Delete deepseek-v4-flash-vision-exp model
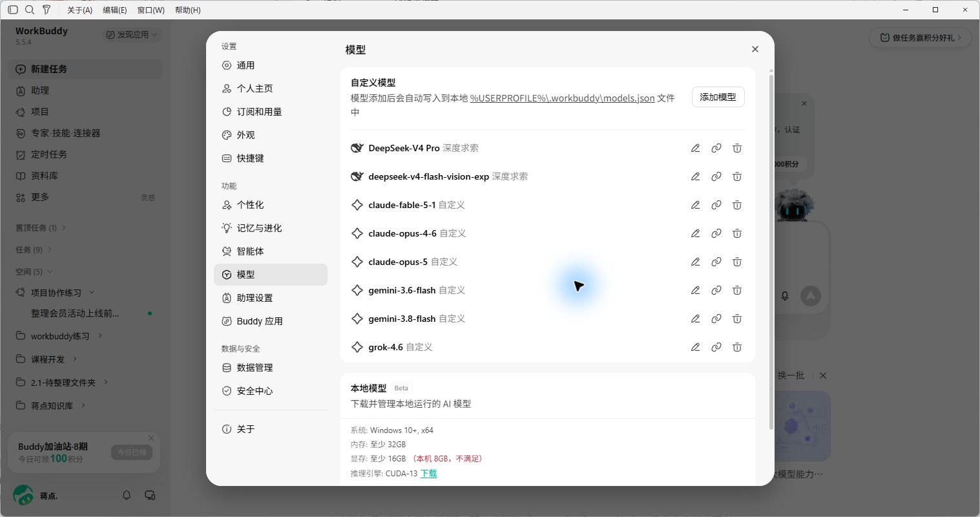The width and height of the screenshot is (980, 517). (736, 176)
